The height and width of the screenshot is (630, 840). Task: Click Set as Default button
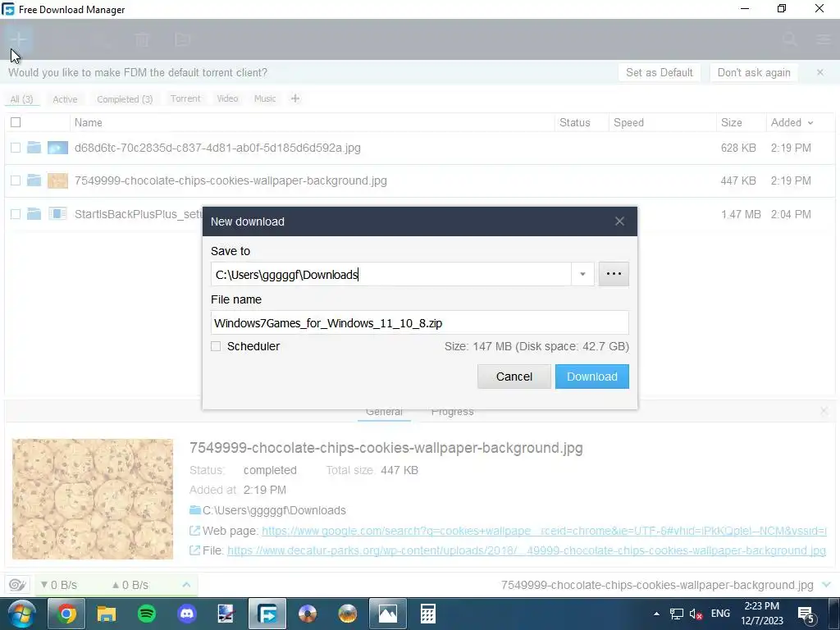tap(659, 72)
